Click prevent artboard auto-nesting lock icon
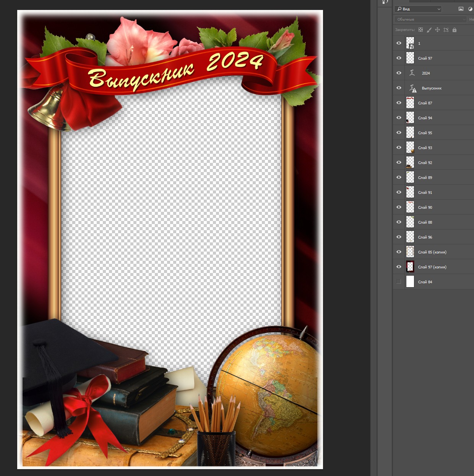 pos(446,30)
